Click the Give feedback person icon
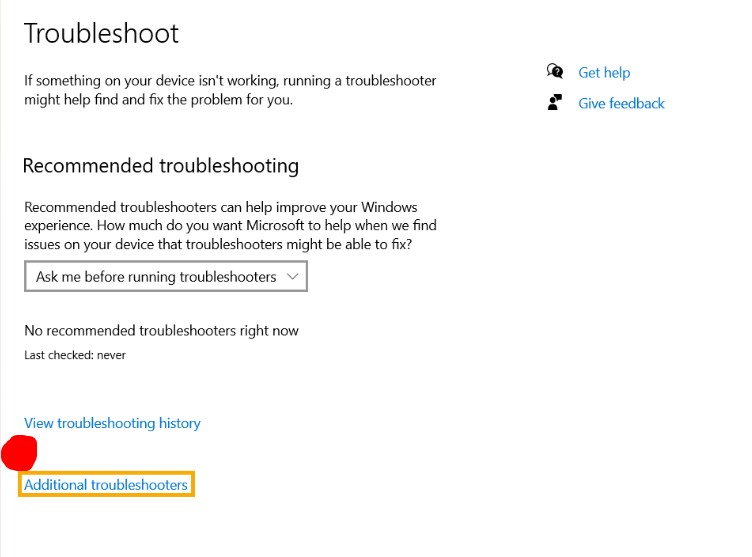 pyautogui.click(x=555, y=102)
